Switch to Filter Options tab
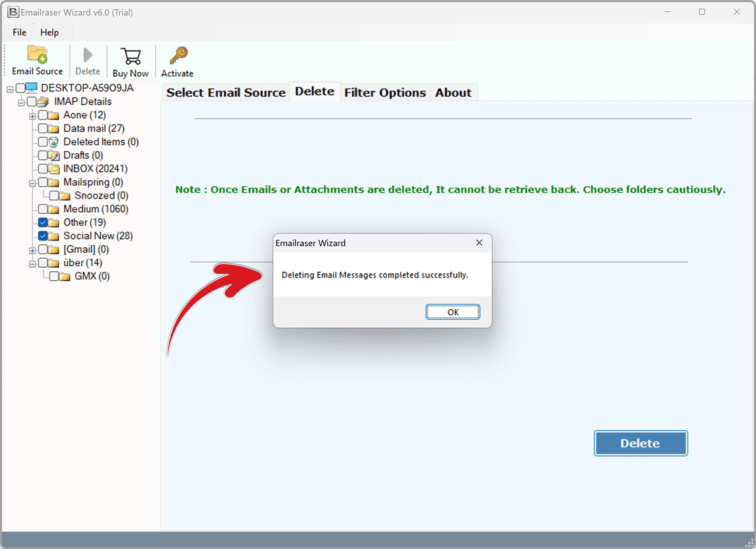Screen dimensions: 756x549 (385, 93)
